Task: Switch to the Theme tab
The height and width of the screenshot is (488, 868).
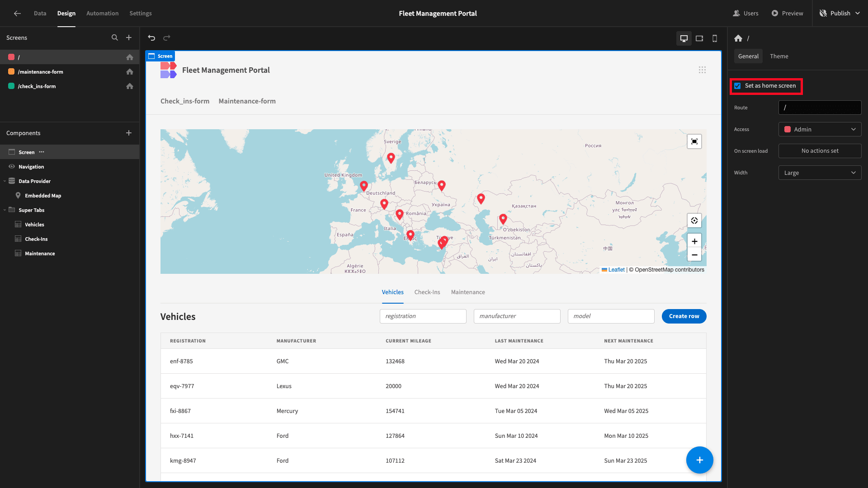Action: tap(779, 56)
